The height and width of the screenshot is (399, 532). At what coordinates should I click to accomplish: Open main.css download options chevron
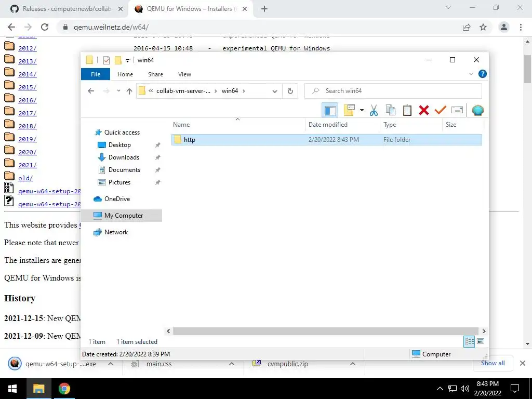(232, 364)
